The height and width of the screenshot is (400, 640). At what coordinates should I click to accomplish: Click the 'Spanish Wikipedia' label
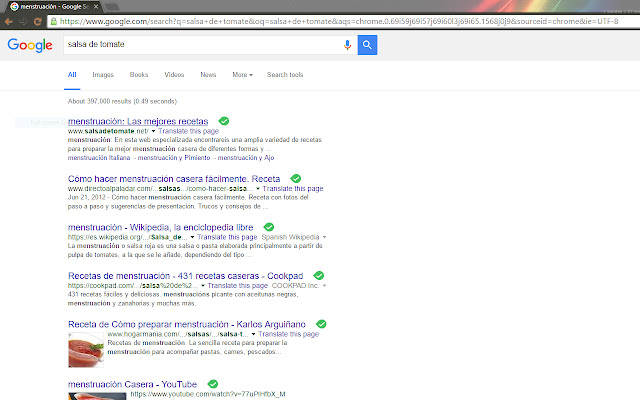coord(290,237)
